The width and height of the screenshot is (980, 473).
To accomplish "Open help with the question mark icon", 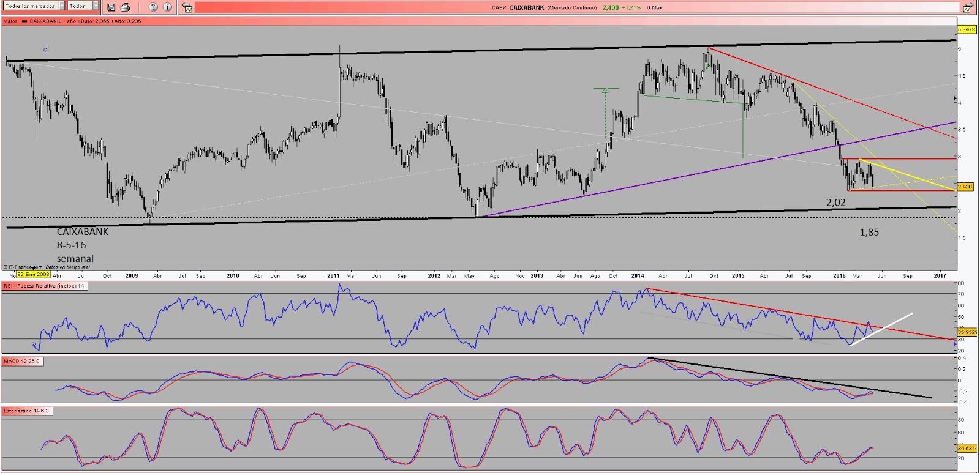I will [x=153, y=7].
